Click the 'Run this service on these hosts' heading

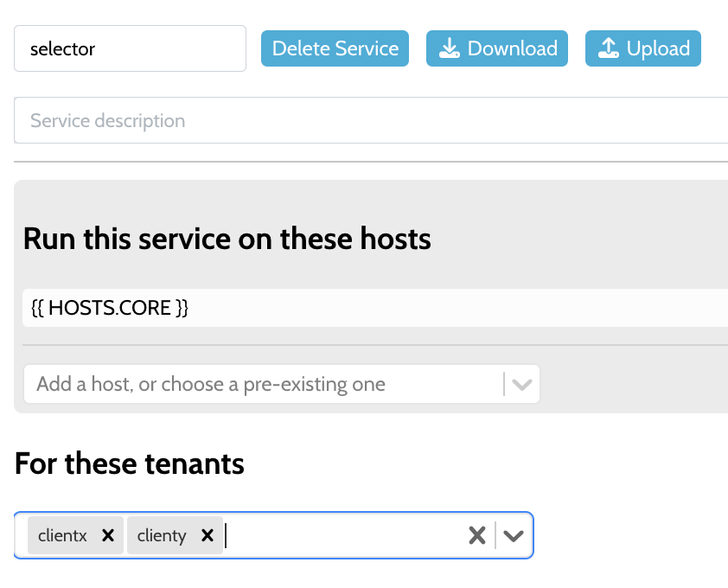point(227,239)
